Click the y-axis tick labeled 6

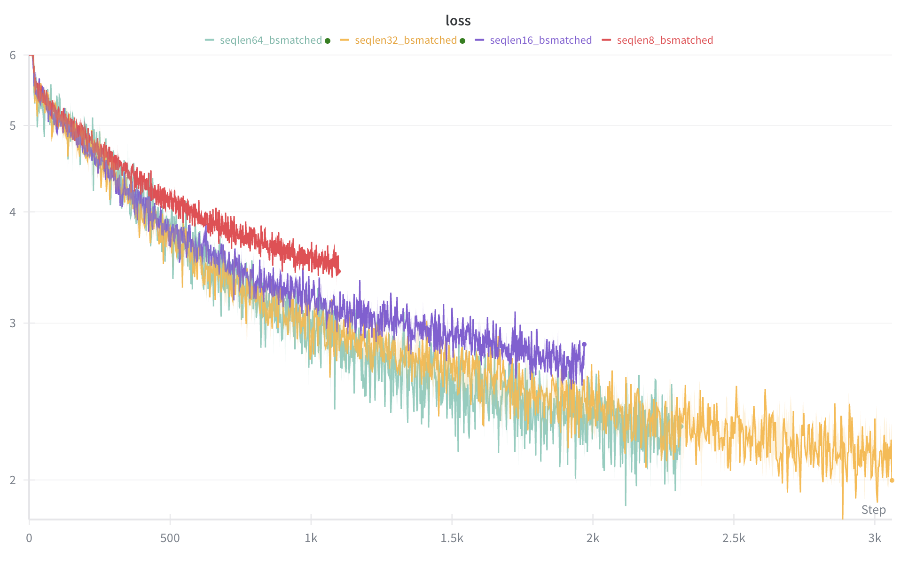click(13, 55)
